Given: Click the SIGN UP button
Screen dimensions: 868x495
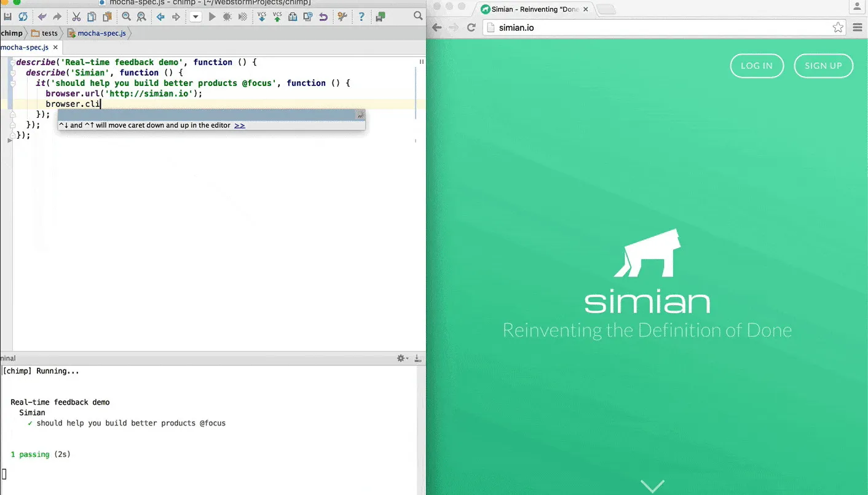Looking at the screenshot, I should pyautogui.click(x=824, y=66).
